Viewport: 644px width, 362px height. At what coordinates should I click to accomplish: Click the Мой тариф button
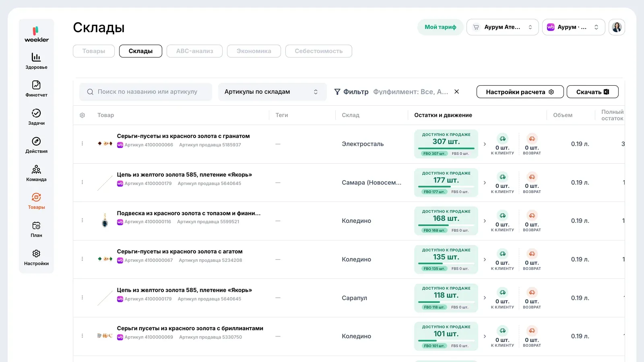point(440,27)
